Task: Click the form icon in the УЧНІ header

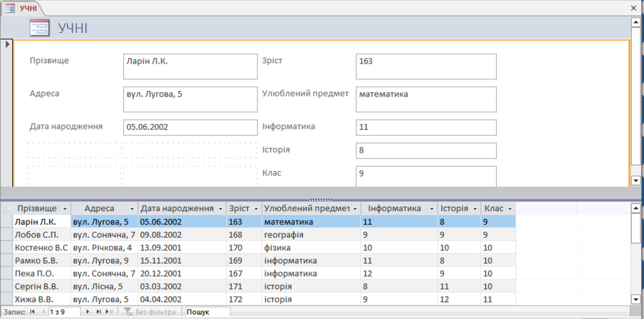Action: click(x=40, y=28)
